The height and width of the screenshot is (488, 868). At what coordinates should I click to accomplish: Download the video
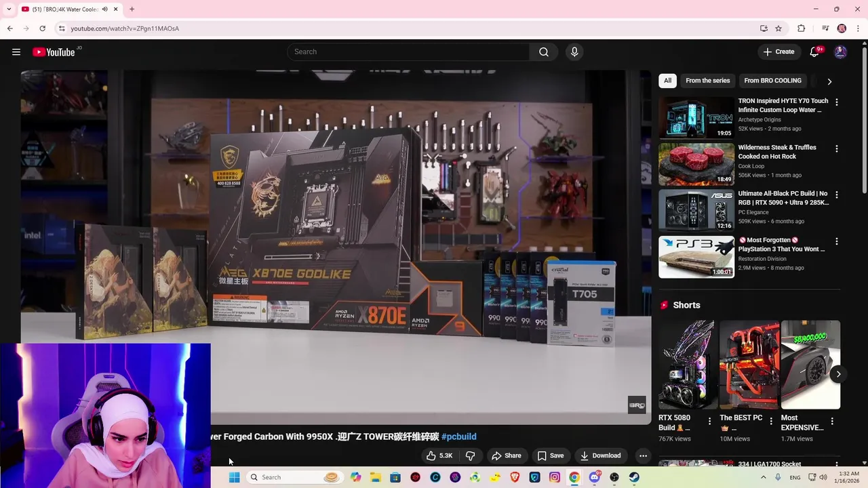600,455
